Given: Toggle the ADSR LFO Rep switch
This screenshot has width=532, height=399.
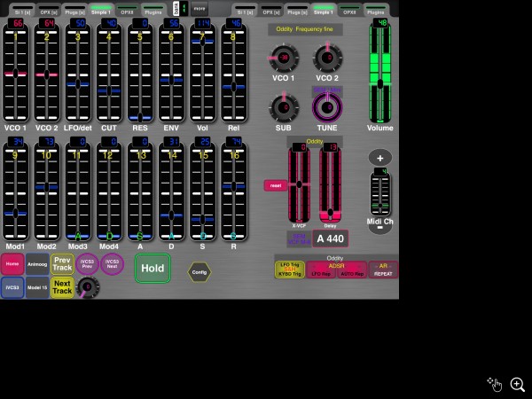Looking at the screenshot, I should tap(321, 270).
